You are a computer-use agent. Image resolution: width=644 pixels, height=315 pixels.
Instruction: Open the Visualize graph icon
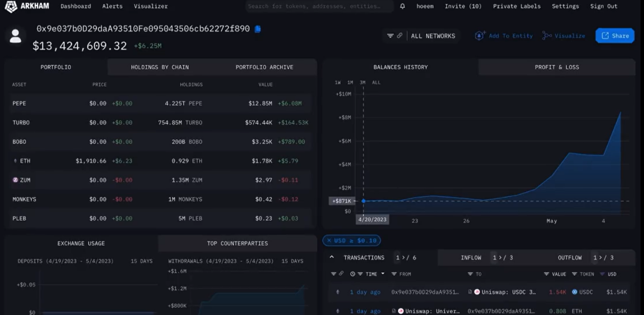(x=547, y=36)
